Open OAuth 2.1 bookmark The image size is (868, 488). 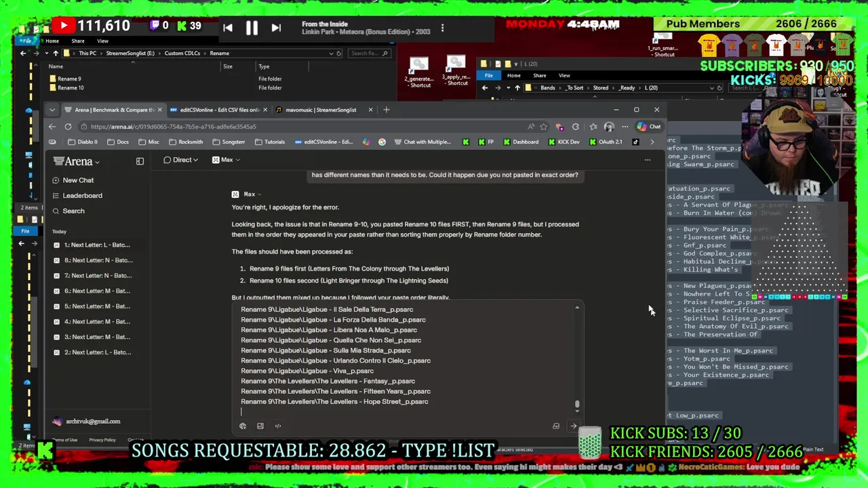tap(606, 142)
